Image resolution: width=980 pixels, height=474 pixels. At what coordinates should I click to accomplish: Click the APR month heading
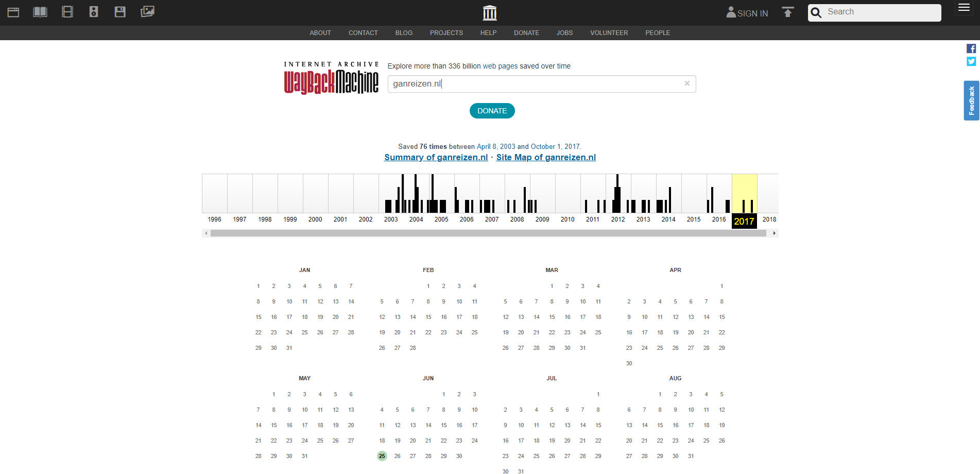coord(675,270)
